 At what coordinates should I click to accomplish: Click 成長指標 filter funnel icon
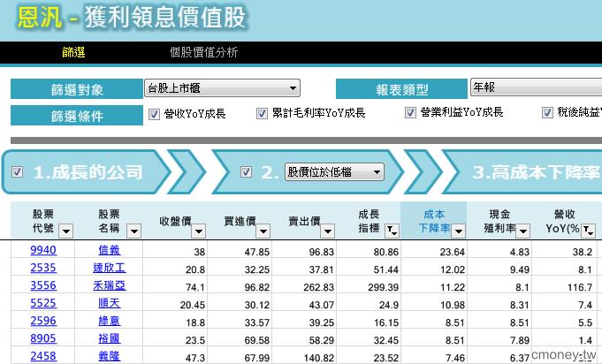392,231
